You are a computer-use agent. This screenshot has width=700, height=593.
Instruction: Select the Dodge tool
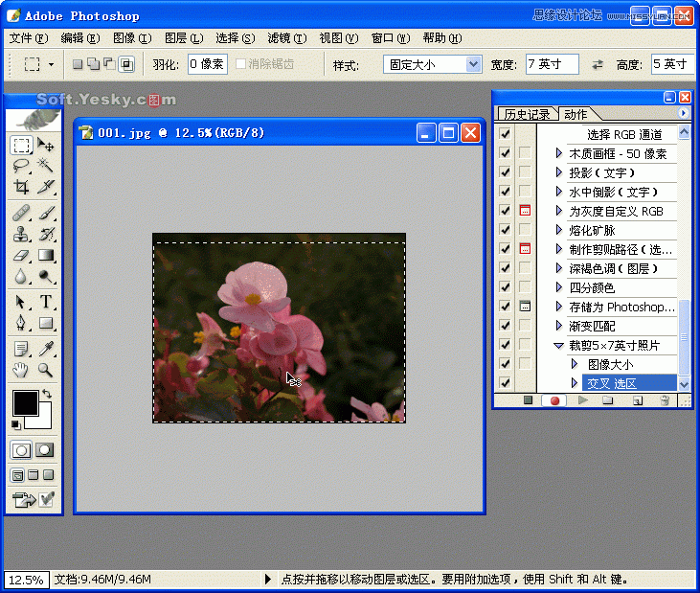(x=46, y=277)
